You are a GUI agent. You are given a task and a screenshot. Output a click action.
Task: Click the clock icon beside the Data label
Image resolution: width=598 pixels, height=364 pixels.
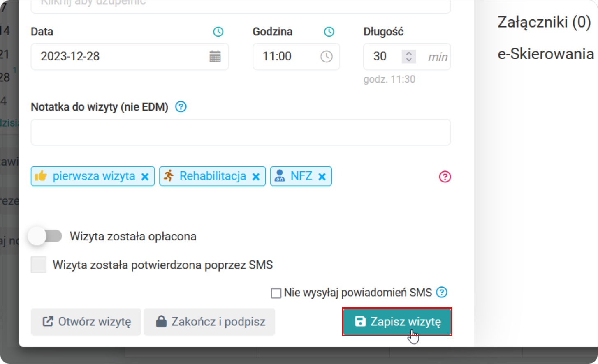point(218,31)
